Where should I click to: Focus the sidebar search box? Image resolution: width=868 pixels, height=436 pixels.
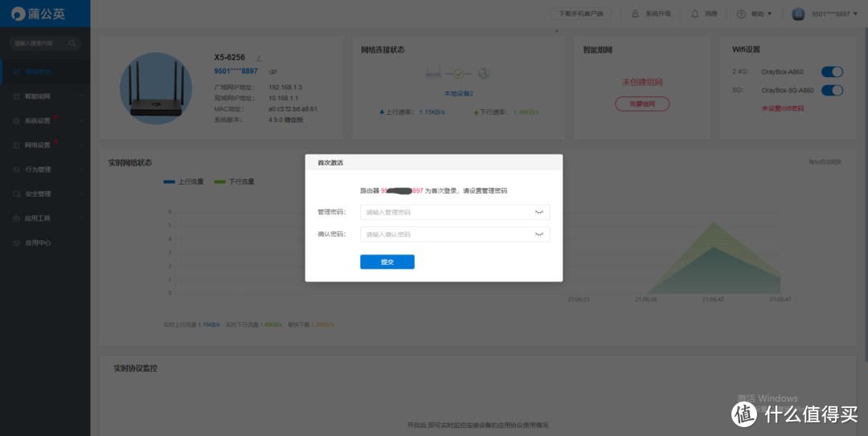(x=45, y=43)
